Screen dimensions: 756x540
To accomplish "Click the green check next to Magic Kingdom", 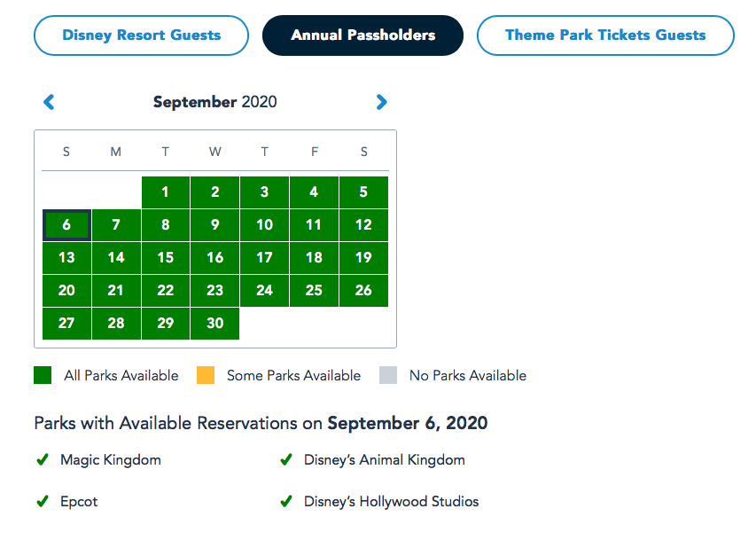I will tap(42, 460).
